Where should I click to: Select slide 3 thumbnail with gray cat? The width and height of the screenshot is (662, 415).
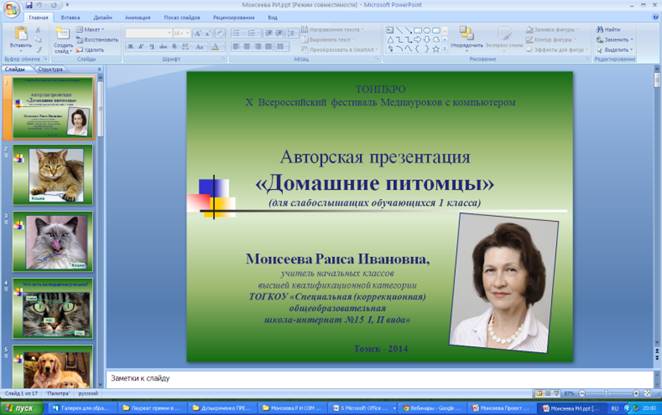click(52, 242)
